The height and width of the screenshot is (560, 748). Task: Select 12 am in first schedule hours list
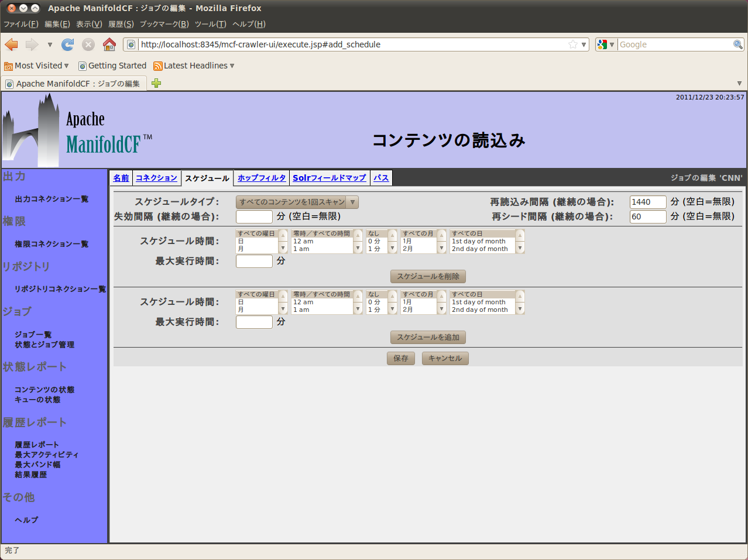click(x=303, y=241)
